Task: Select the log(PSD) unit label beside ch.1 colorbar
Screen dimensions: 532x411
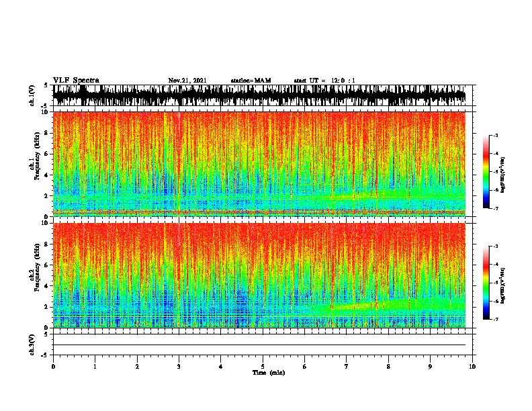Action: tap(502, 175)
